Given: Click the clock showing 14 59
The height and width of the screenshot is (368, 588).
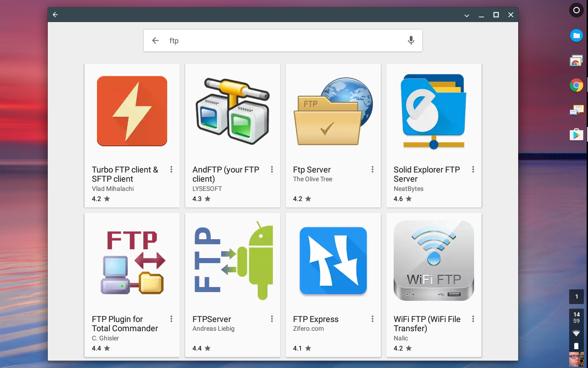Looking at the screenshot, I should [577, 317].
